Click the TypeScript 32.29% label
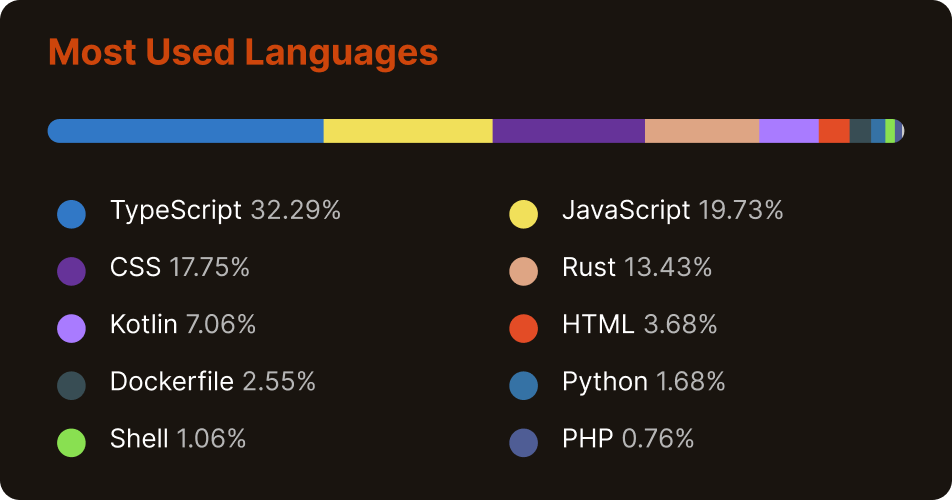The image size is (952, 500). pos(226,210)
